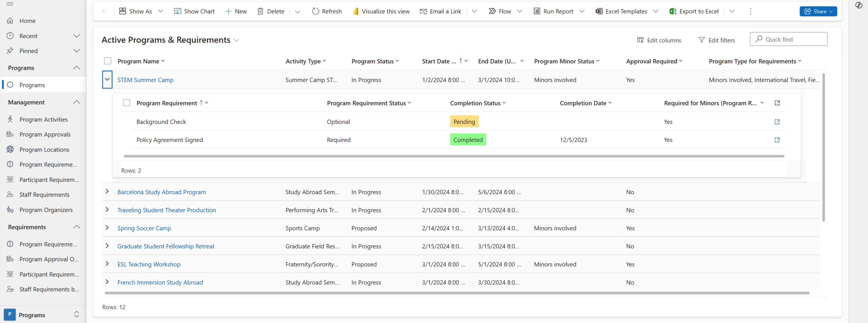Open the Spring Soccer Camp link

pyautogui.click(x=144, y=228)
